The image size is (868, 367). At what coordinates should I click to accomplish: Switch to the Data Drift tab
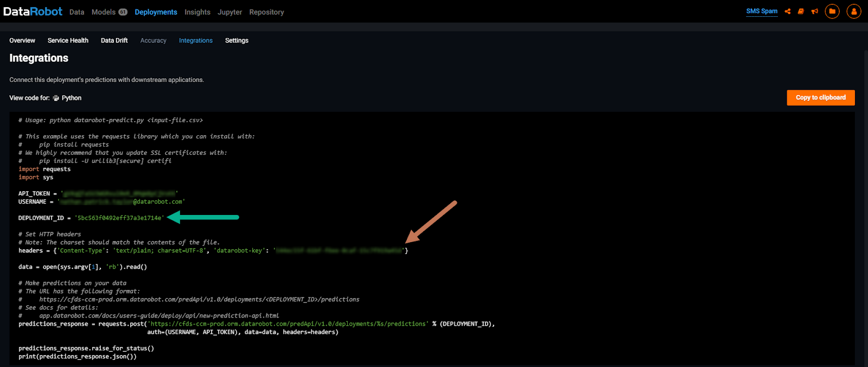click(x=114, y=41)
